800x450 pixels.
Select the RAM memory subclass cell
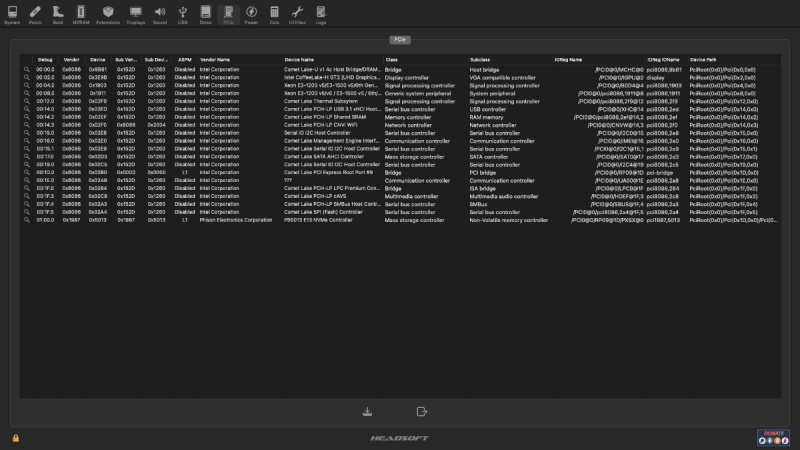pyautogui.click(x=486, y=117)
